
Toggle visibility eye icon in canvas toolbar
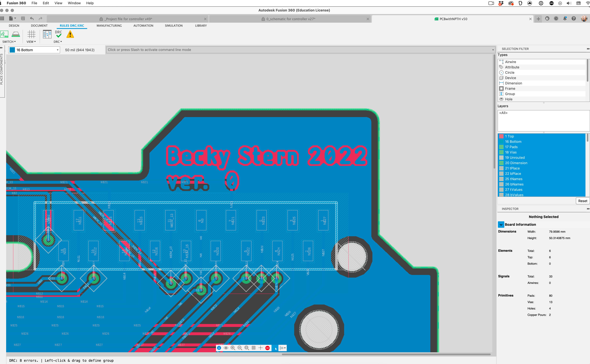click(x=226, y=348)
